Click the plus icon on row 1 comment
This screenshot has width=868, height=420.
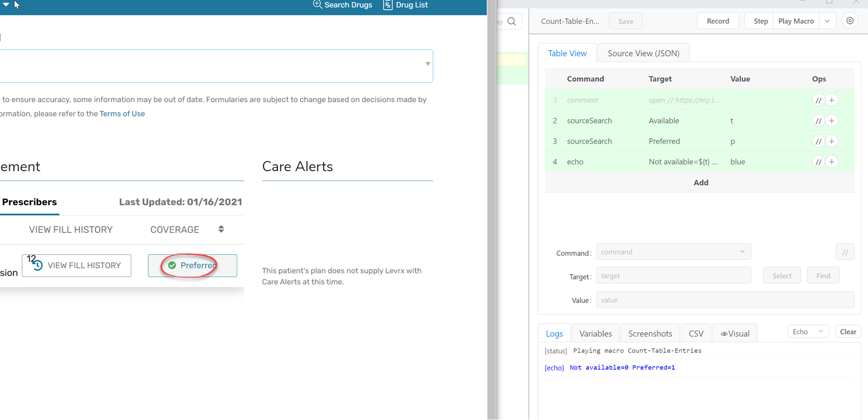[832, 100]
